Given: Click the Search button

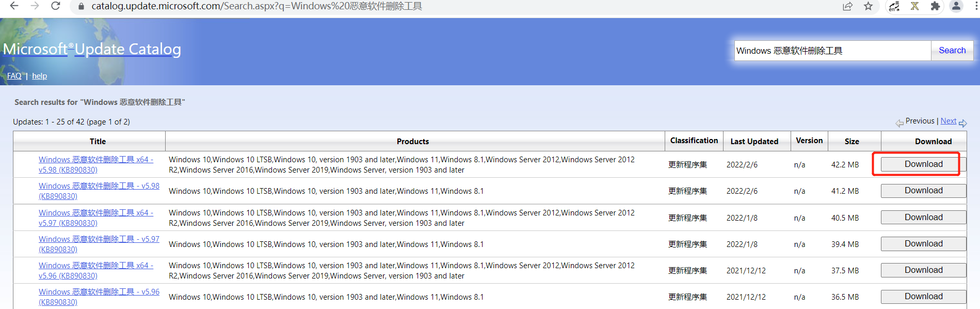Looking at the screenshot, I should [952, 50].
